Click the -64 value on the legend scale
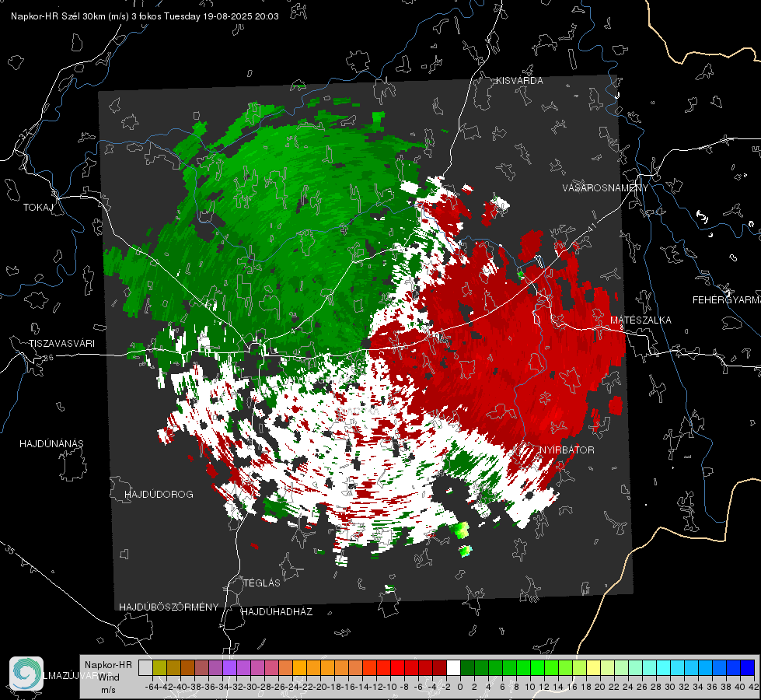 tap(152, 687)
